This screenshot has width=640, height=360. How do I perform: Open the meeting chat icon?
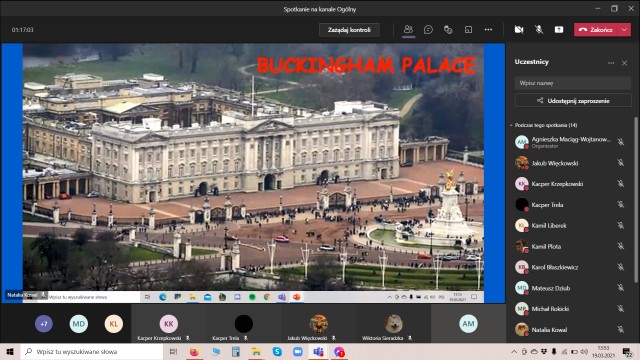point(428,29)
